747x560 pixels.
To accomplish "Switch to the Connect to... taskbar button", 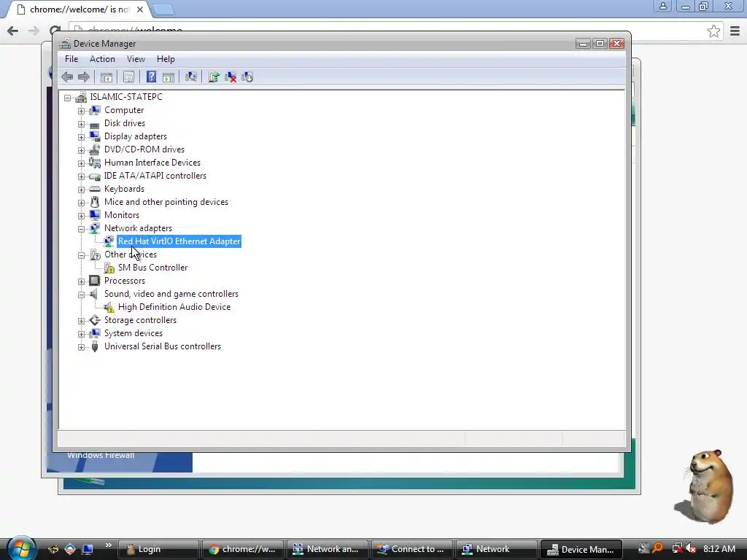I will pos(412,549).
